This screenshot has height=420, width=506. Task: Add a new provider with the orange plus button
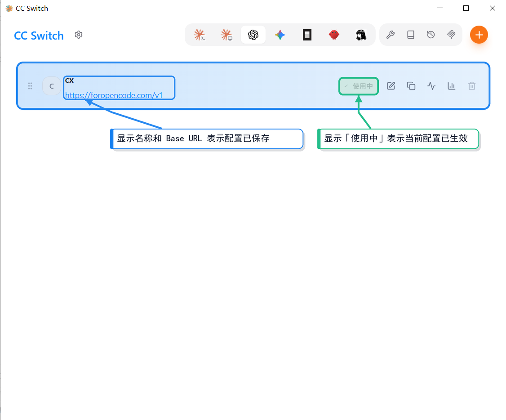pos(479,35)
